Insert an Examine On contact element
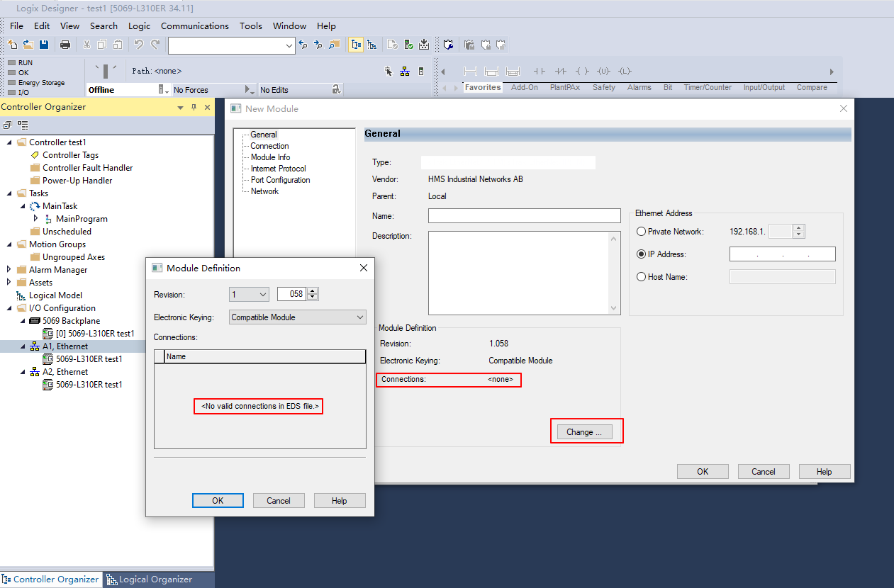 (x=540, y=71)
